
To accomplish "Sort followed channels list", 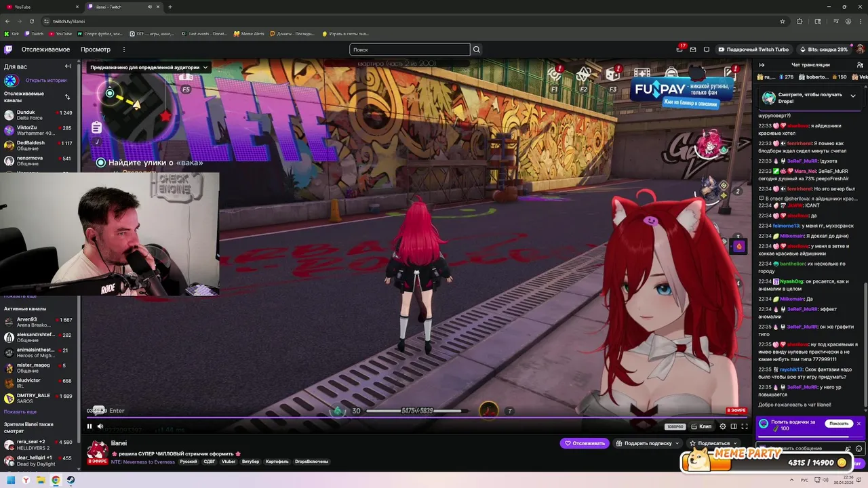I will point(67,97).
